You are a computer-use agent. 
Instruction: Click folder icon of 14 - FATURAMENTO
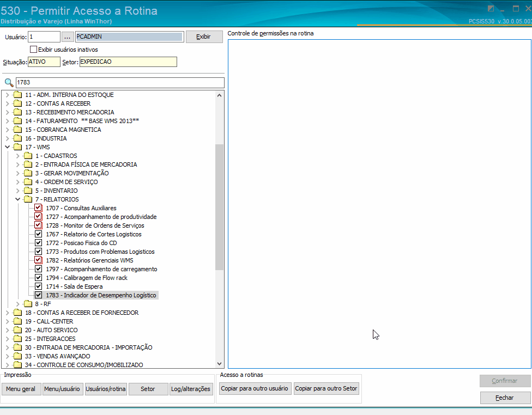[x=17, y=121]
